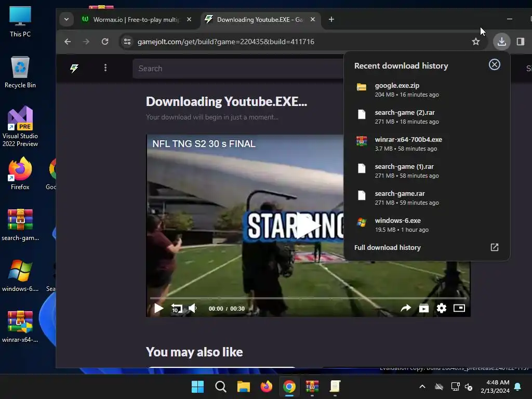Reload the GameJolt page
The height and width of the screenshot is (399, 532).
(105, 42)
